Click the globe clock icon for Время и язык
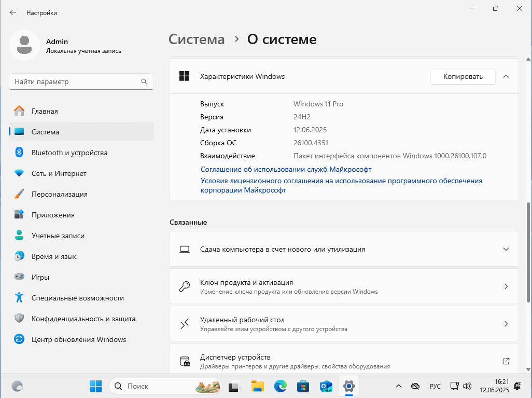Image resolution: width=532 pixels, height=398 pixels. click(x=19, y=256)
